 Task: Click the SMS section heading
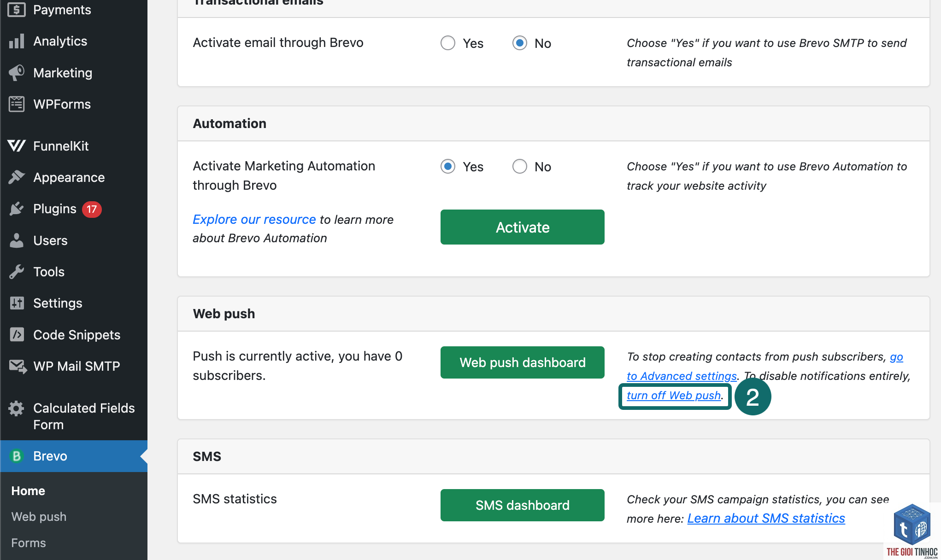click(x=207, y=456)
